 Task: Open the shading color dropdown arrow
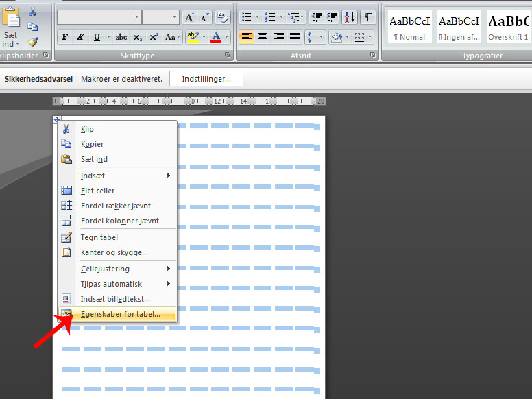tap(347, 36)
